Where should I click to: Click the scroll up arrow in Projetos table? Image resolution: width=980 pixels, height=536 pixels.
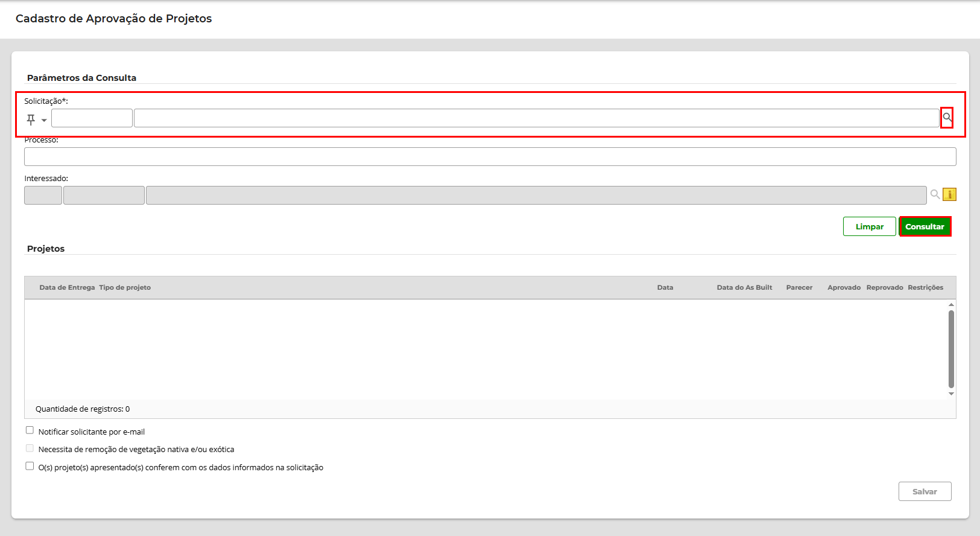(x=951, y=305)
